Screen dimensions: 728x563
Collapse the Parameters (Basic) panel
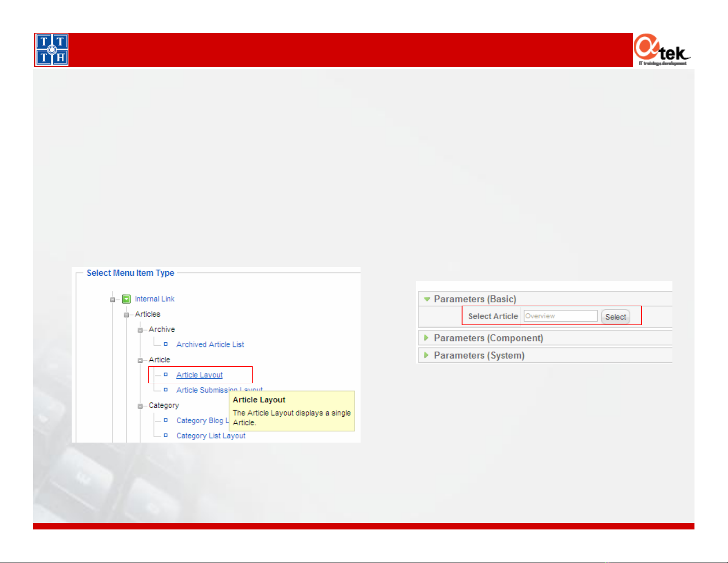[x=427, y=299]
